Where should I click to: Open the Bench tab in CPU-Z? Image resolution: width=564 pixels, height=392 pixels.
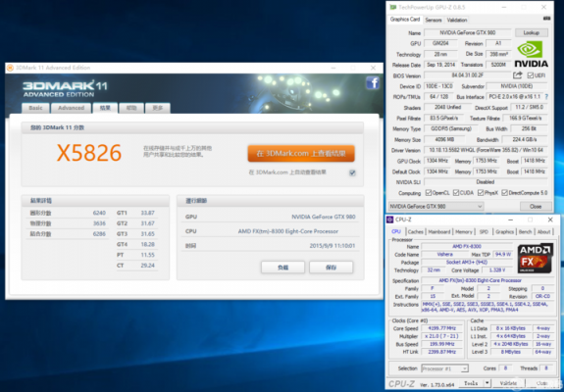coord(525,231)
